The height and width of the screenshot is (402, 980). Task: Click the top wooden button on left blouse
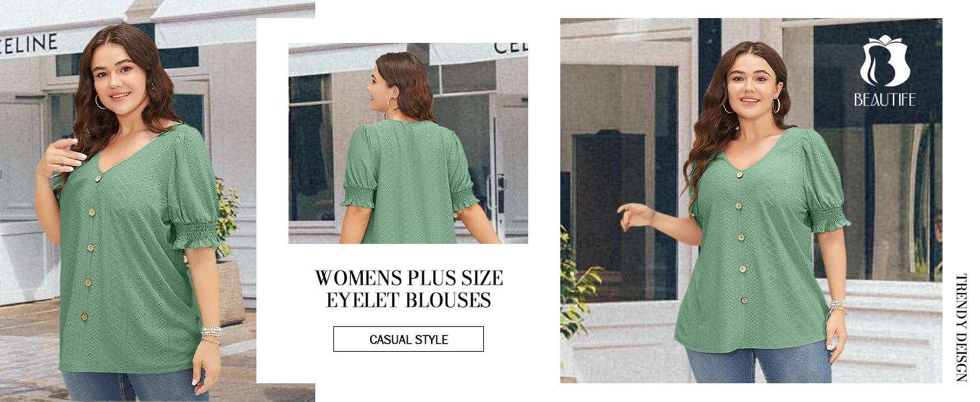(x=98, y=178)
